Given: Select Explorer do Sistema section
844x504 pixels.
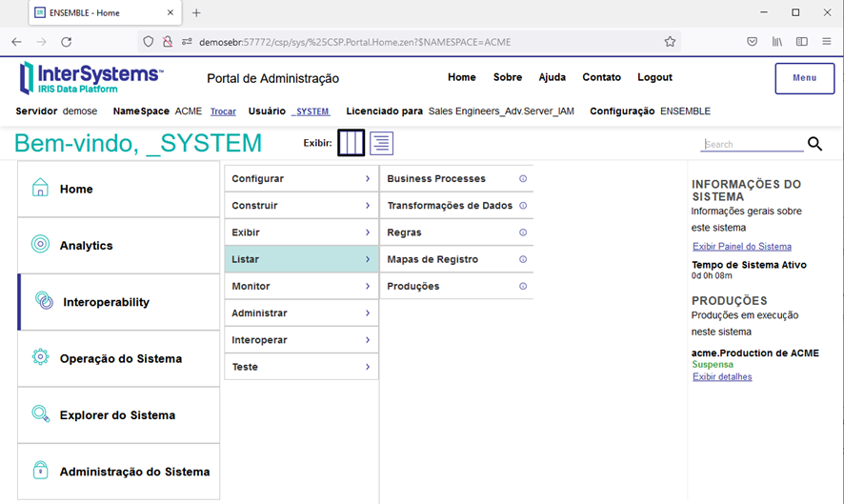Looking at the screenshot, I should click(x=118, y=415).
